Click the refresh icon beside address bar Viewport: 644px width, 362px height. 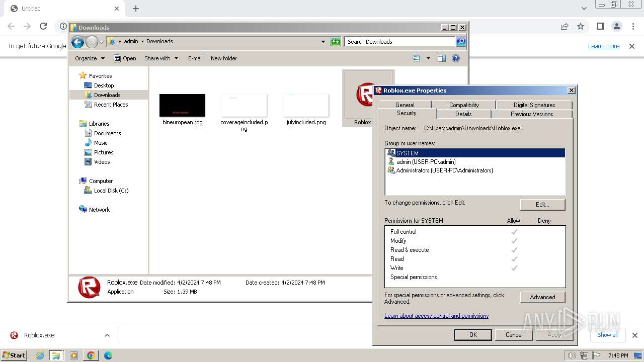(x=336, y=42)
